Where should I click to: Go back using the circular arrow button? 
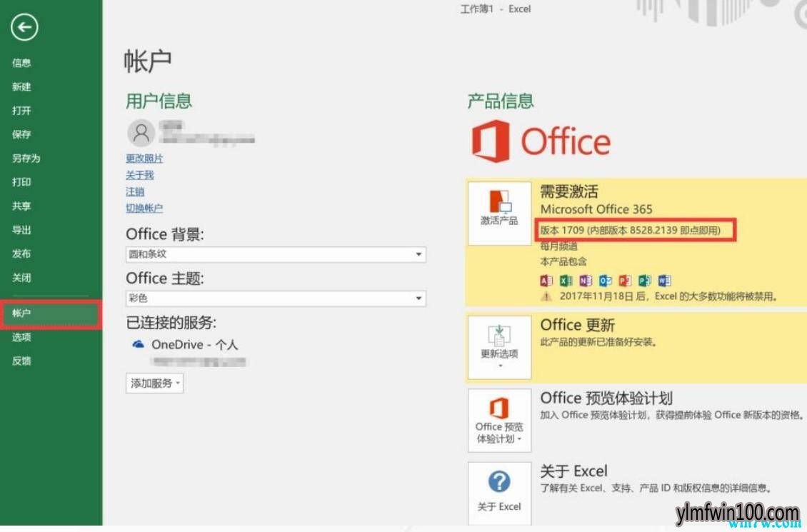[24, 26]
